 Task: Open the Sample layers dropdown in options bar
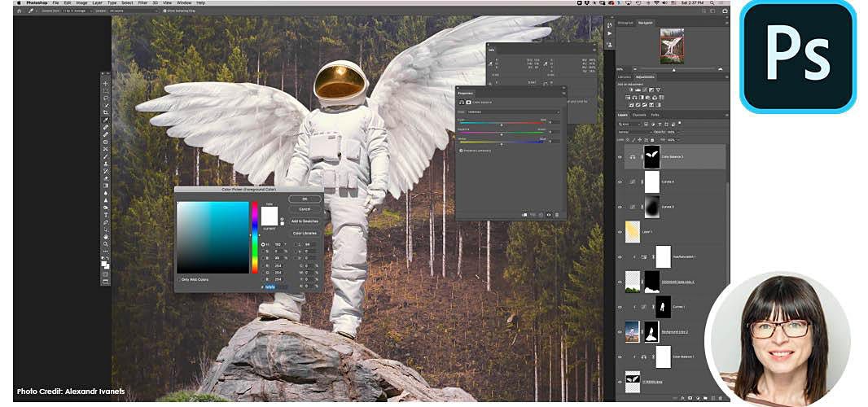[134, 11]
